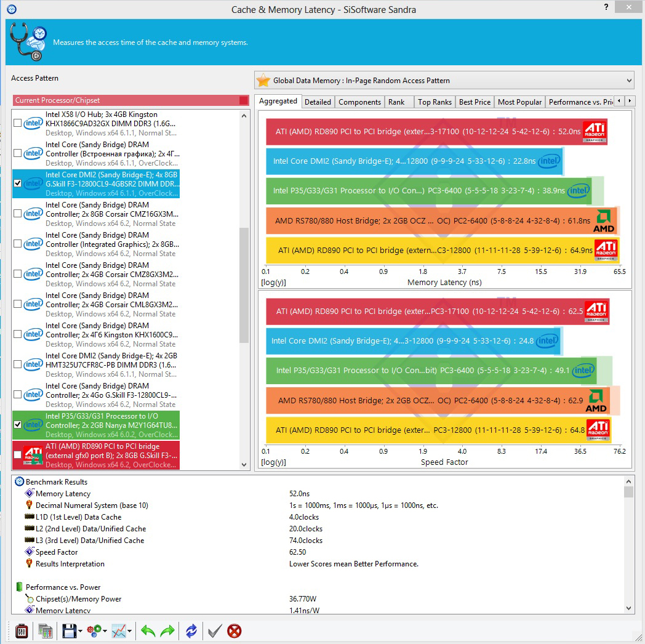Open the Top Ranks tab

point(435,102)
